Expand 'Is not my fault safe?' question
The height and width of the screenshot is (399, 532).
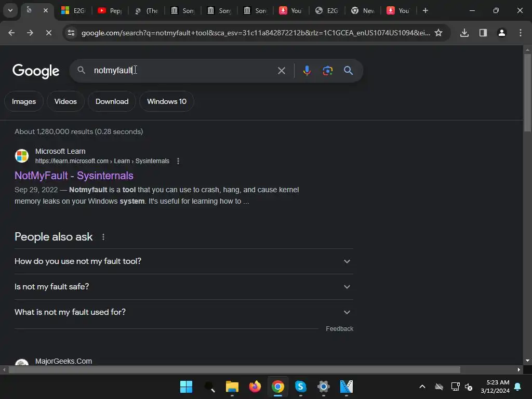[x=183, y=287]
